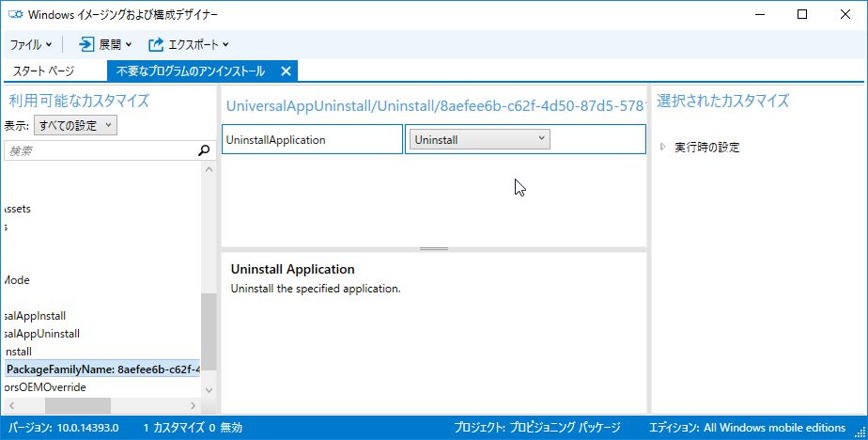Click the 展開 deploy arrow icon

(x=86, y=45)
